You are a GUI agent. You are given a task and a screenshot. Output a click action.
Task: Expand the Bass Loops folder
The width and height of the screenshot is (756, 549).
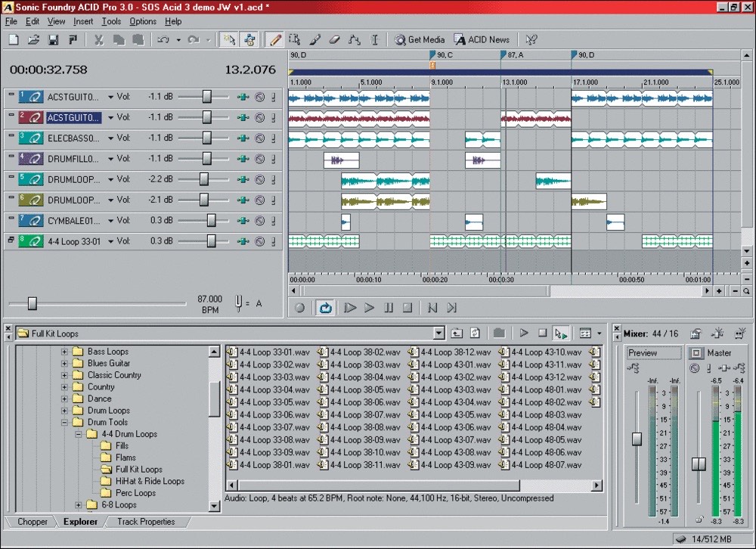(x=64, y=352)
